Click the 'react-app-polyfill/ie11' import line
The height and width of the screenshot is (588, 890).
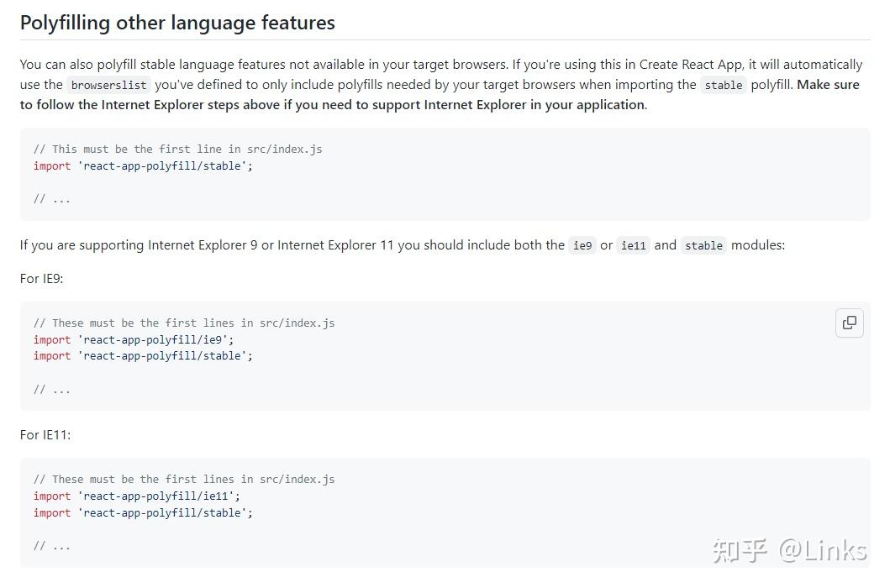click(137, 496)
